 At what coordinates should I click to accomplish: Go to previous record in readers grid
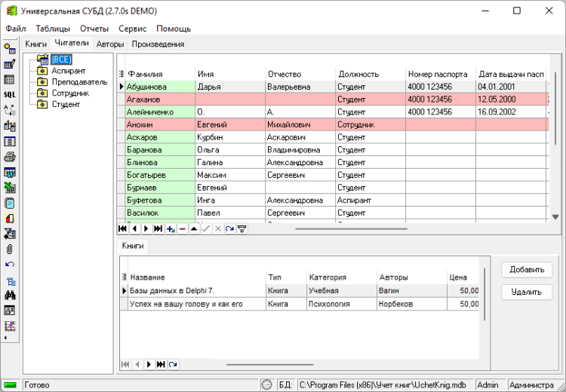click(134, 228)
